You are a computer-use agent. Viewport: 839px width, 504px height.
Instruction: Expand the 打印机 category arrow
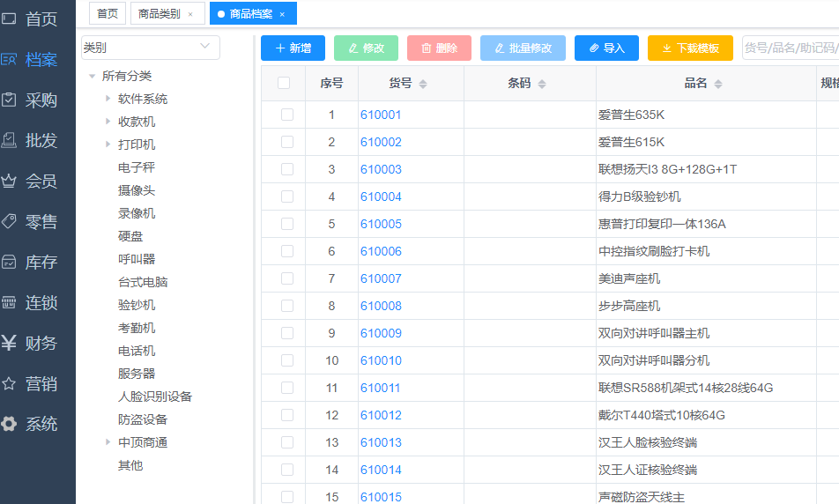click(x=108, y=145)
